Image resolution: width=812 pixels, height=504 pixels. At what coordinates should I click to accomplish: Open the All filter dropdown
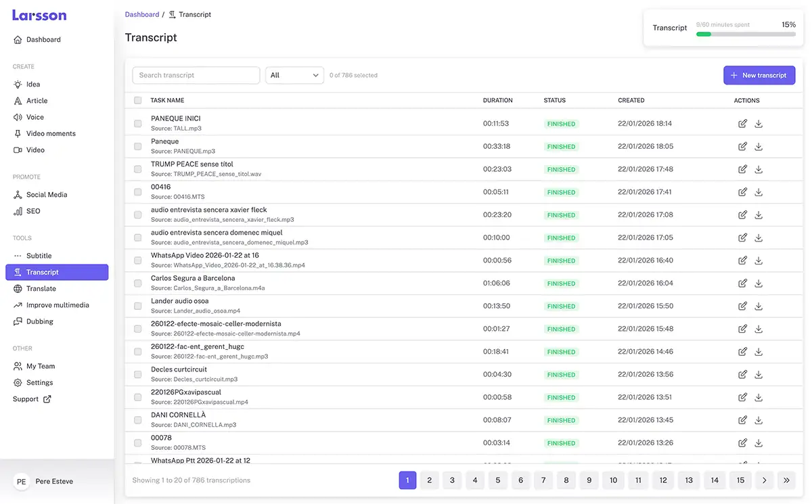point(294,75)
